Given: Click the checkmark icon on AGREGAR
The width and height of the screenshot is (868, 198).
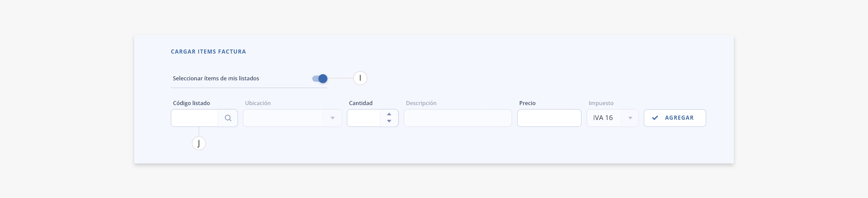Looking at the screenshot, I should (655, 118).
